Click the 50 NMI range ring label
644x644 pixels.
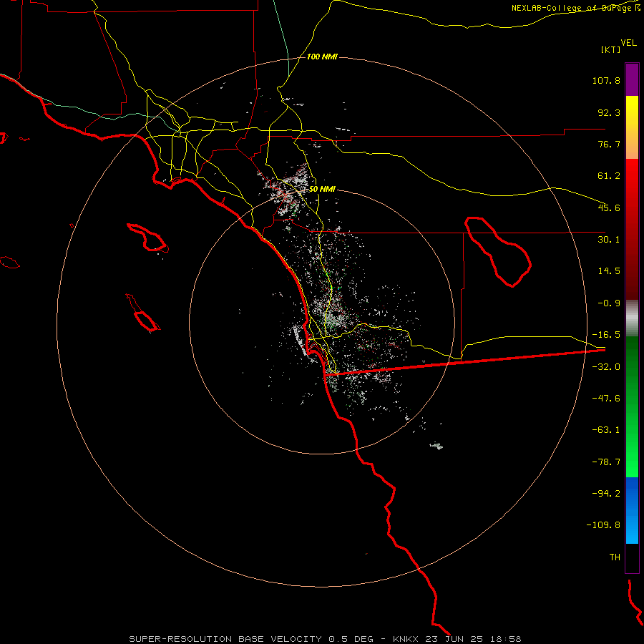click(x=322, y=189)
